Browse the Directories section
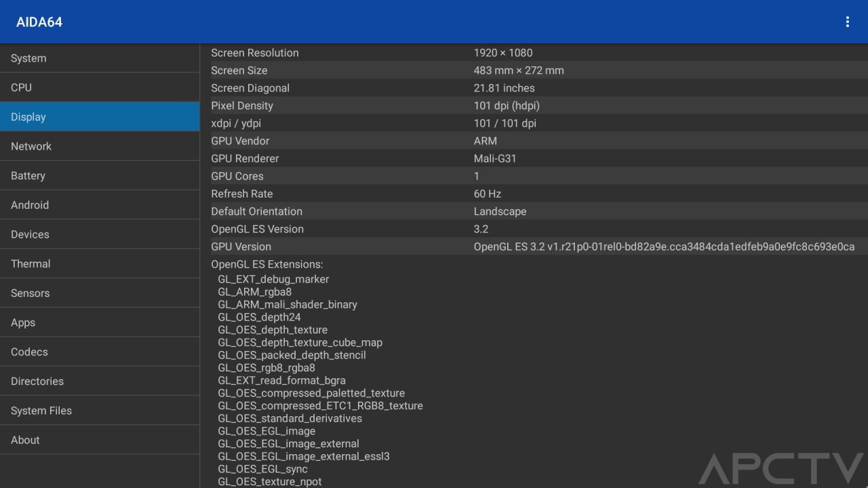Viewport: 868px width, 488px height. (x=100, y=381)
